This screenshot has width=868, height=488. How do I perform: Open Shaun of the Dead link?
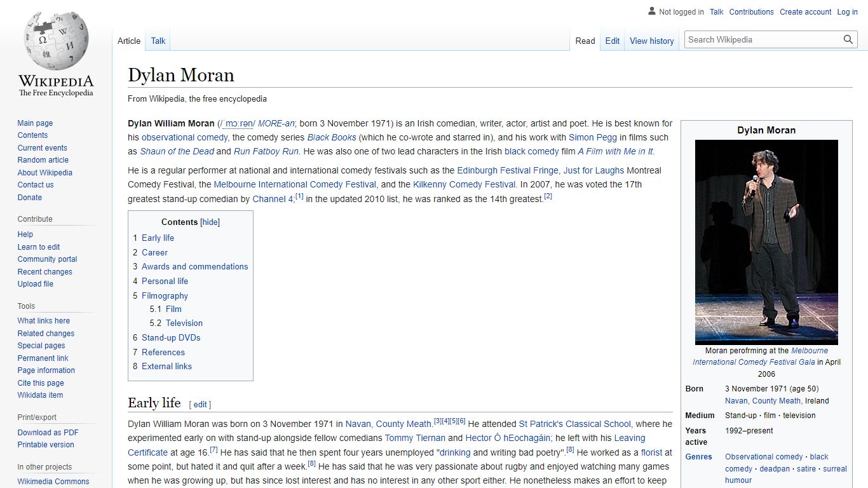(177, 151)
